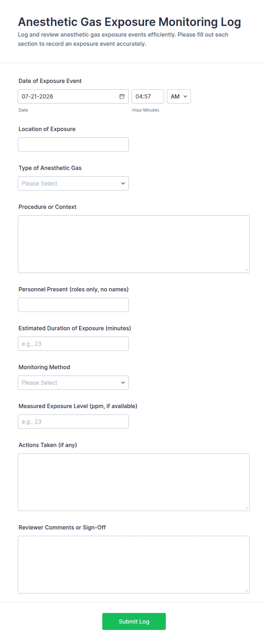Expand the Monitoring Method dropdown
The image size is (265, 644).
click(73, 383)
